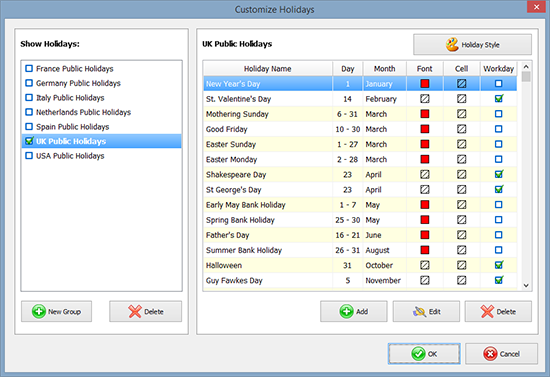Click cell color swatch for Halloween
This screenshot has width=550, height=377.
[x=462, y=265]
